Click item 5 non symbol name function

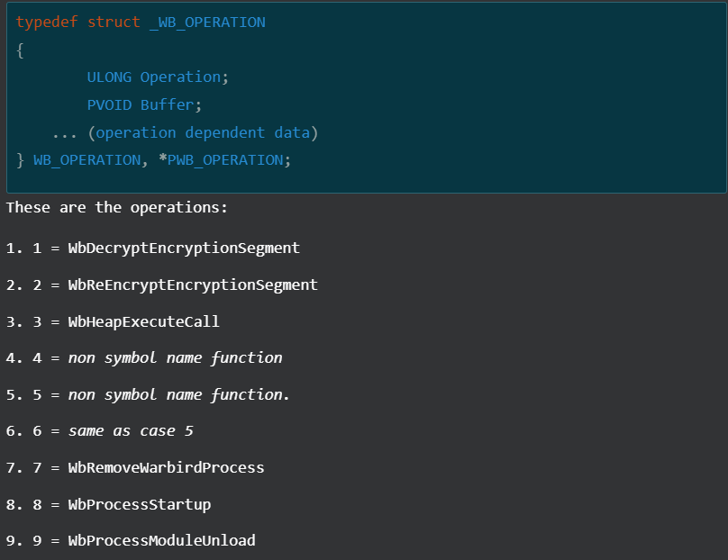click(x=178, y=394)
